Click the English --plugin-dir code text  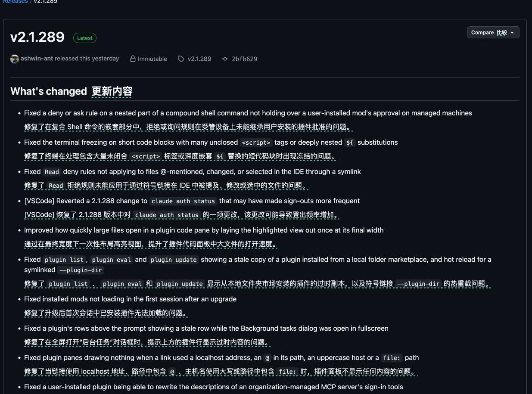pos(81,270)
